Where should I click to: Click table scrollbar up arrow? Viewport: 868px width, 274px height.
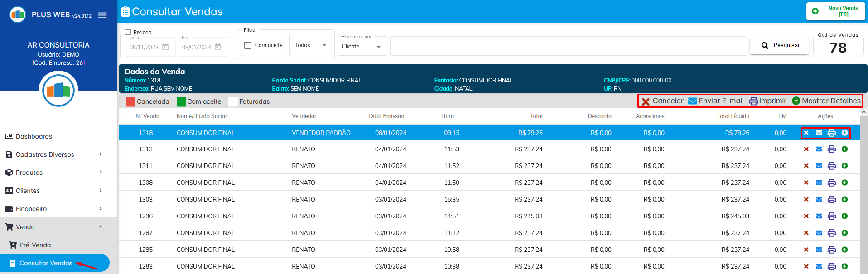(863, 112)
